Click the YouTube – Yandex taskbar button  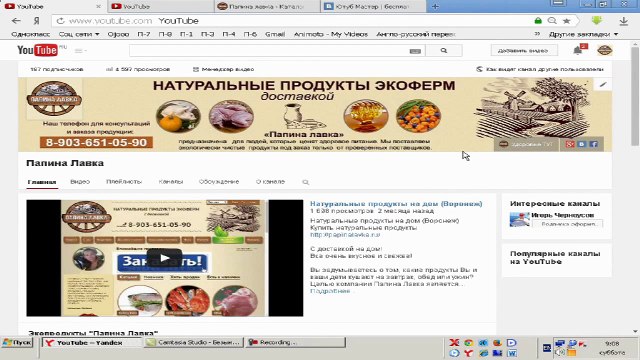[92, 342]
